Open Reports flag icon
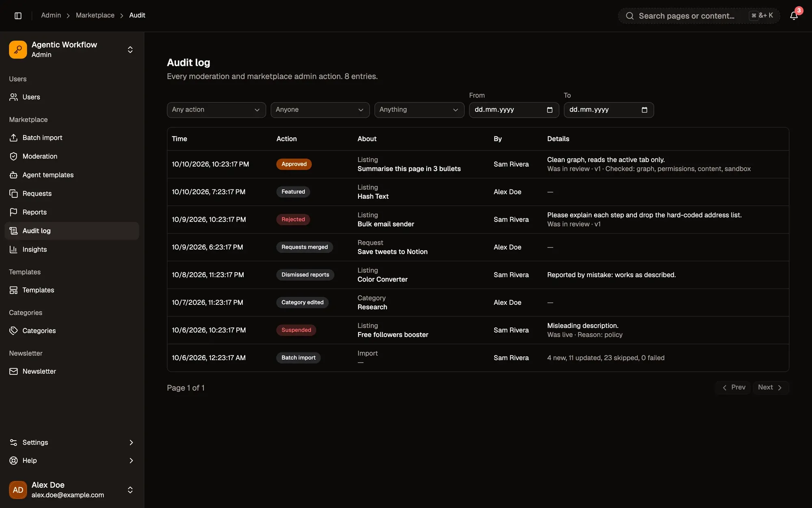The height and width of the screenshot is (508, 812). pos(13,212)
